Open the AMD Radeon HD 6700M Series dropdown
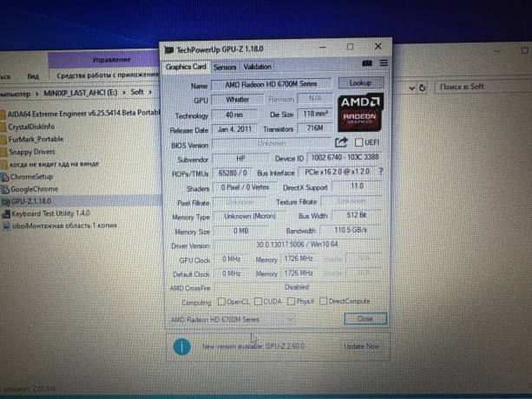 [x=232, y=319]
